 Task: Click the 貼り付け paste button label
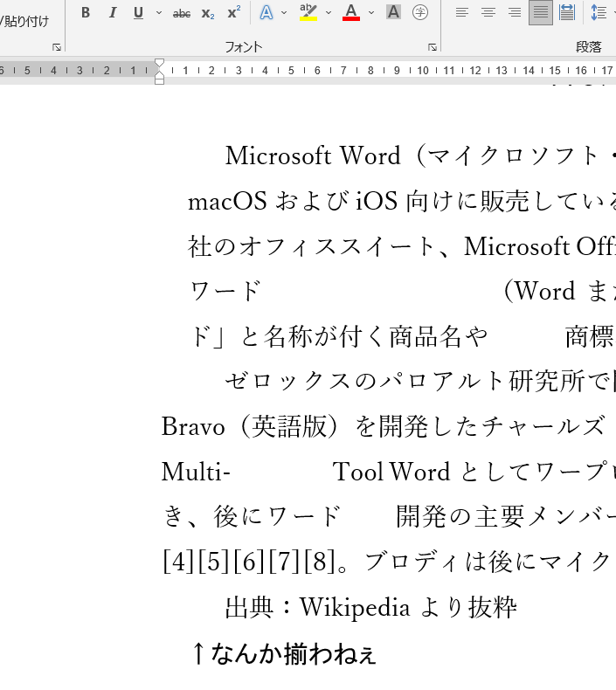pos(25,21)
